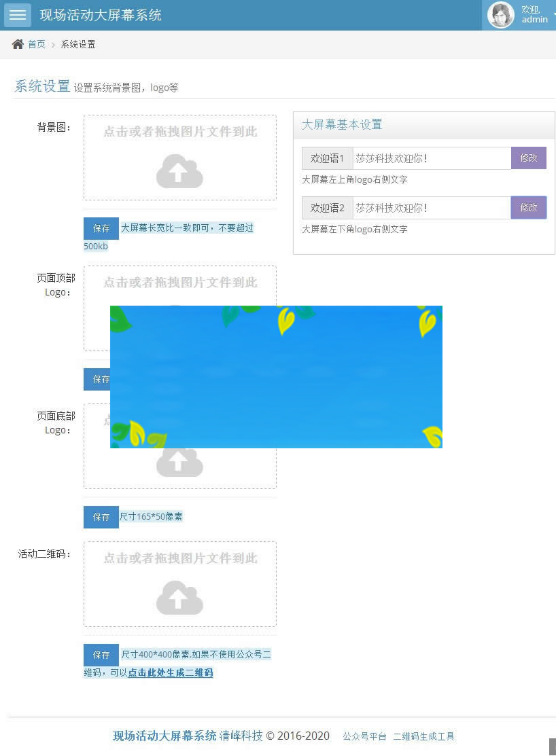This screenshot has width=556, height=756.
Task: Click the 欢迎语2 text input field
Action: [x=428, y=207]
